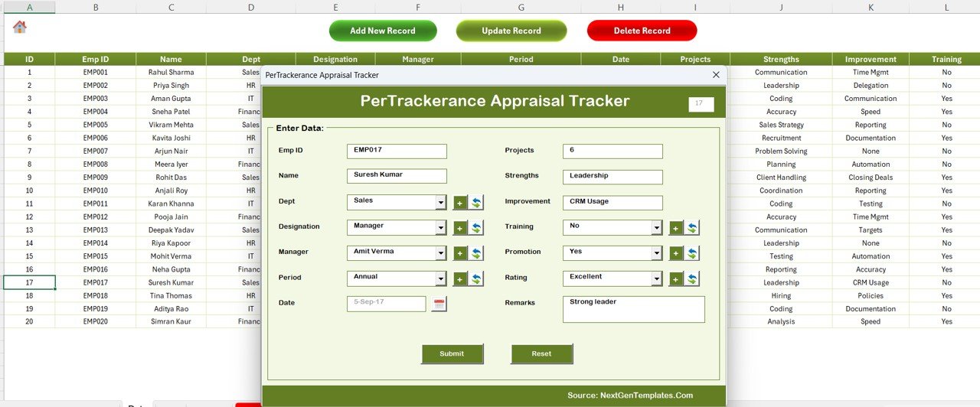Viewport: 980px width, 407px height.
Task: Click the Remarks text box
Action: click(634, 309)
